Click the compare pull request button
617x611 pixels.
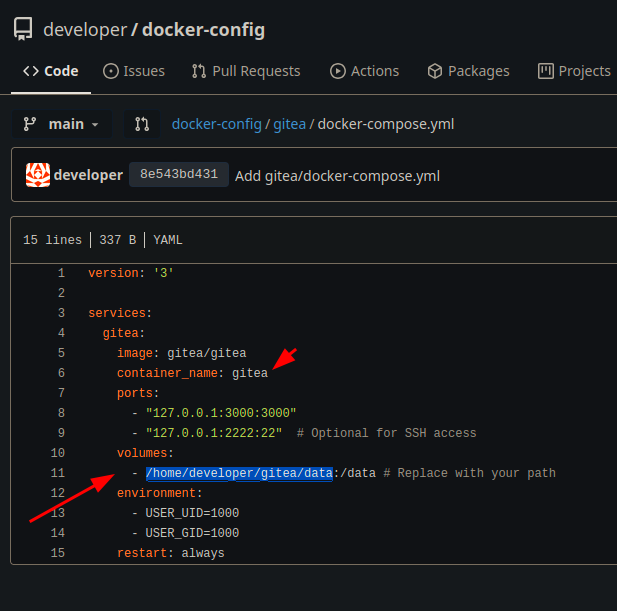[142, 124]
